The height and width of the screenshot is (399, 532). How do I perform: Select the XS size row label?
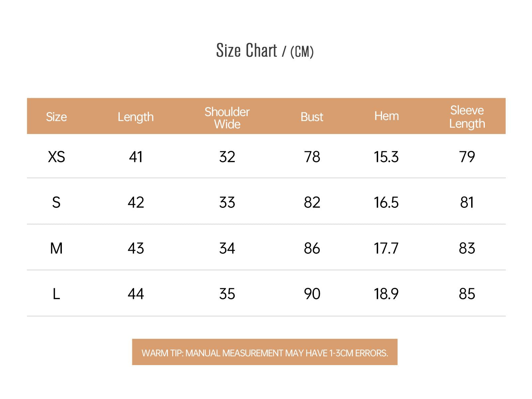56,157
